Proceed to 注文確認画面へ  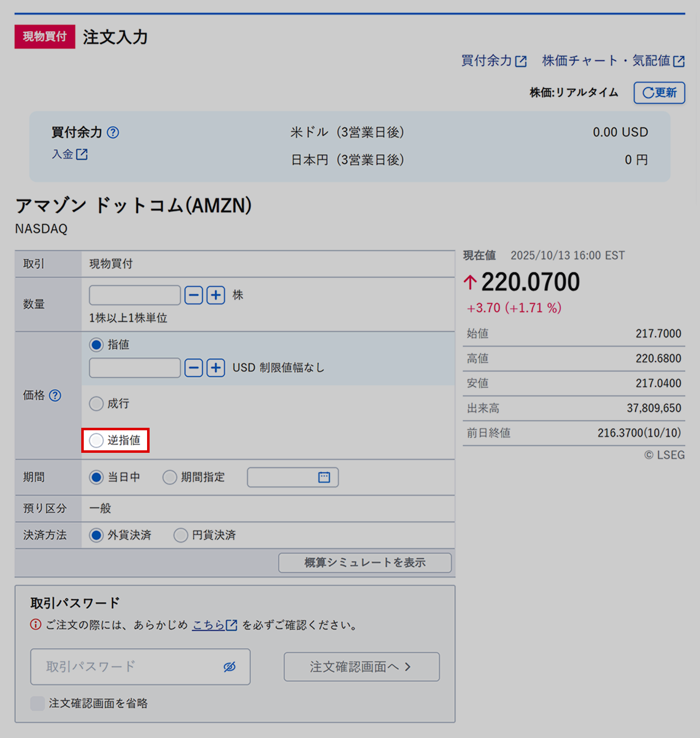coord(361,667)
